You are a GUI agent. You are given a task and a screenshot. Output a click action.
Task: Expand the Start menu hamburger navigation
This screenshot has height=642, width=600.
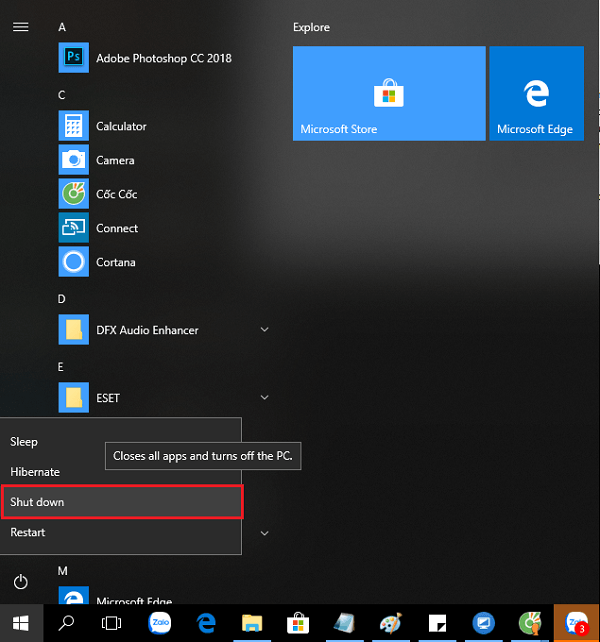coord(20,27)
